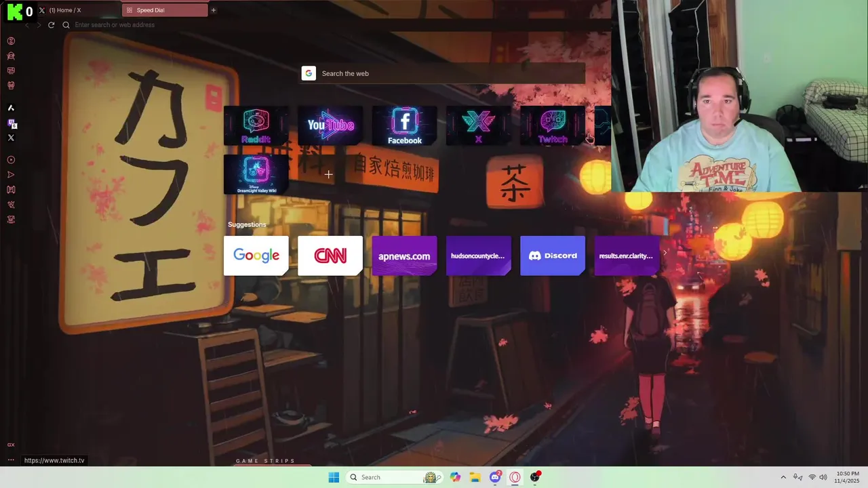Open the YouTube speed dial tile
Screen dimensions: 868x488
(x=330, y=125)
